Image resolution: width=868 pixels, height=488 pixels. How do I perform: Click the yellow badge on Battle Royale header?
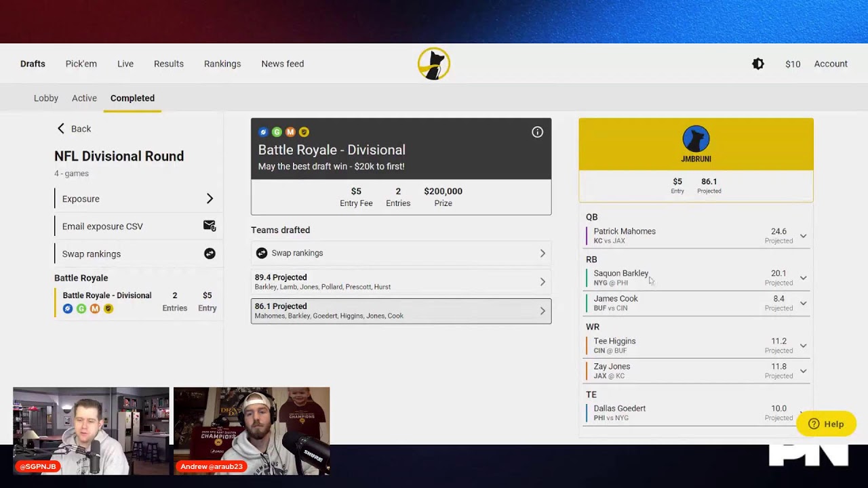[x=304, y=132]
